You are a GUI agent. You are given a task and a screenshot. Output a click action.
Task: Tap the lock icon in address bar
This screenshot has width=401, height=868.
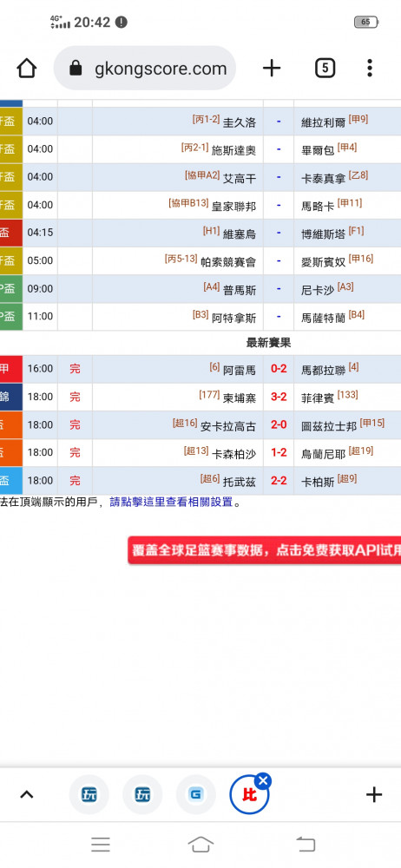(x=76, y=68)
